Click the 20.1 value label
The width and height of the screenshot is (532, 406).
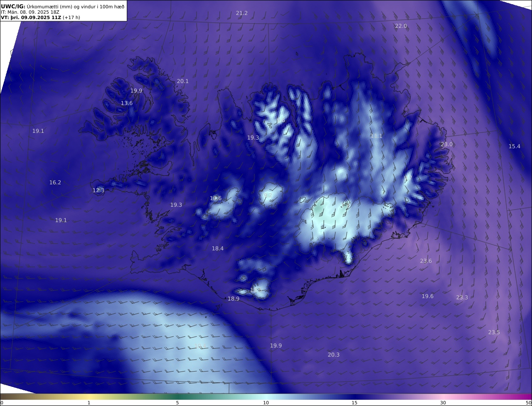coord(183,81)
